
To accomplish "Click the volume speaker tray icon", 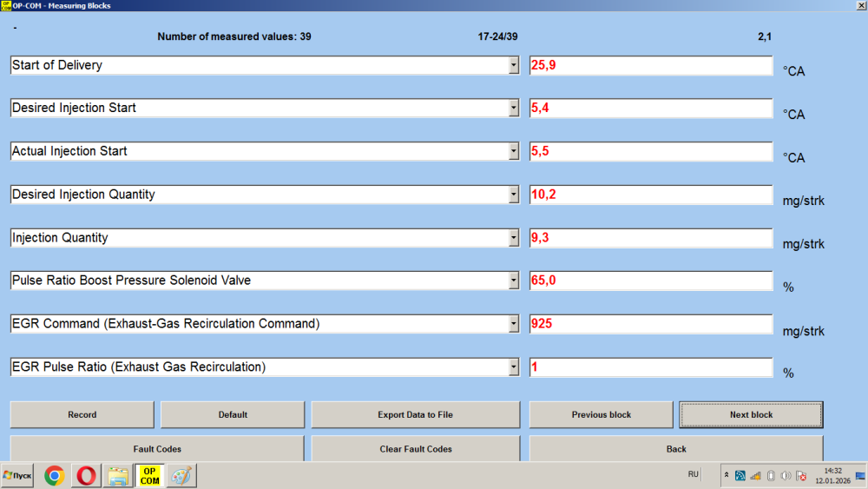I will 785,475.
